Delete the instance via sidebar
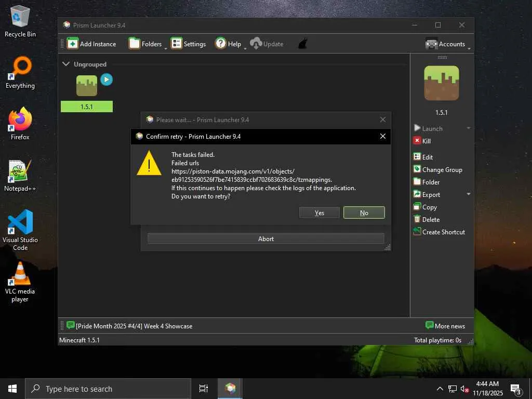 [427, 220]
